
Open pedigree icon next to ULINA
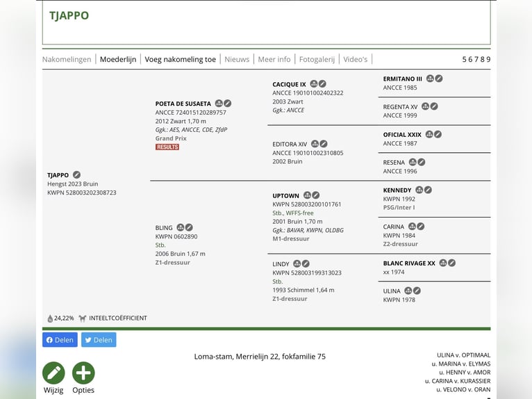click(408, 291)
